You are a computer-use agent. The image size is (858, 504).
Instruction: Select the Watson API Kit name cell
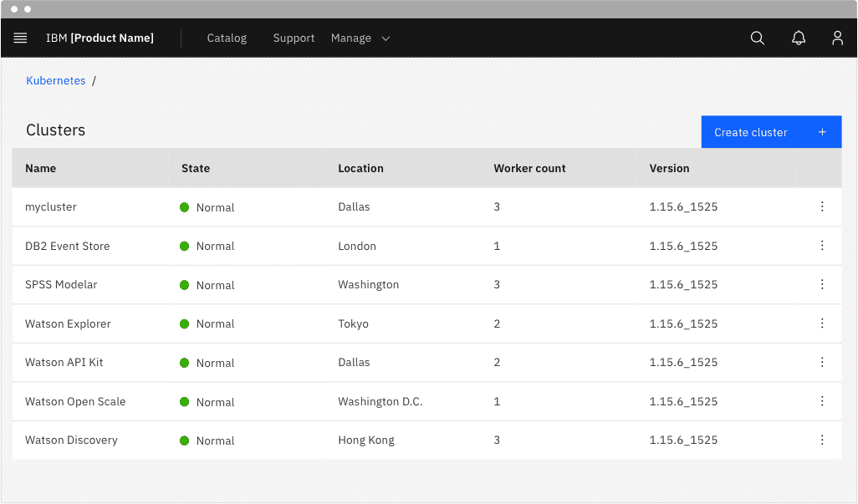point(64,363)
